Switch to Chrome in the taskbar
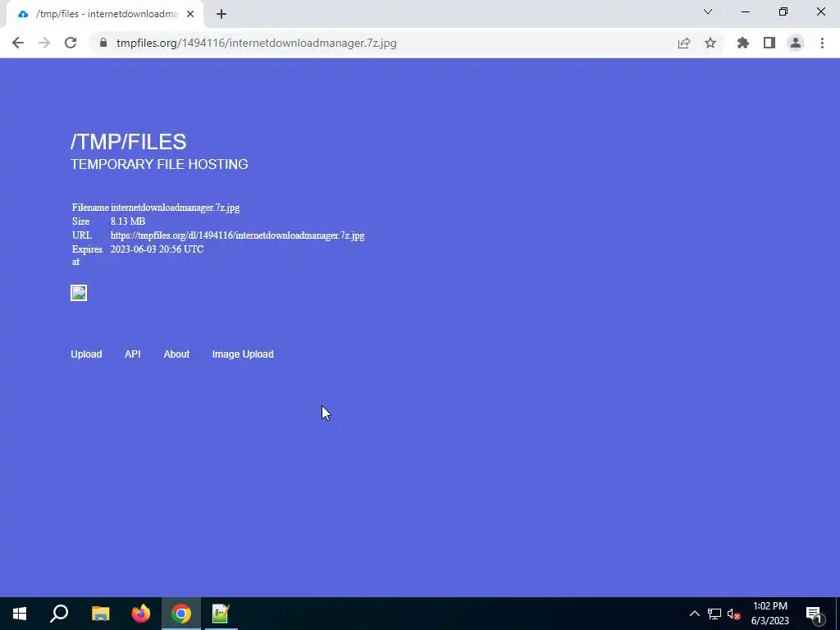This screenshot has width=840, height=630. pyautogui.click(x=181, y=614)
